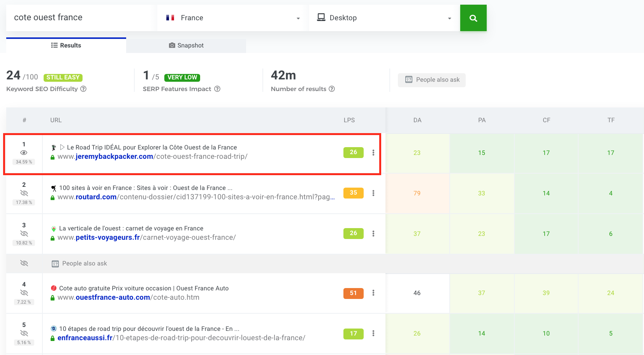
Task: Click the People also ask button
Action: [432, 80]
